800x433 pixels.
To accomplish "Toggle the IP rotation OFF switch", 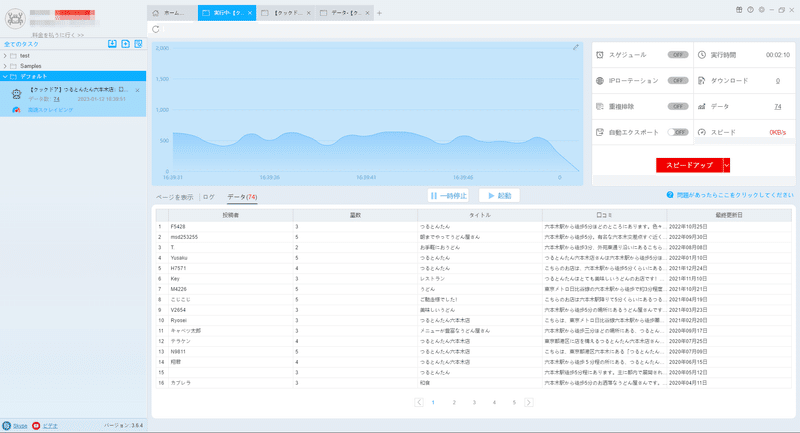I will pyautogui.click(x=678, y=81).
